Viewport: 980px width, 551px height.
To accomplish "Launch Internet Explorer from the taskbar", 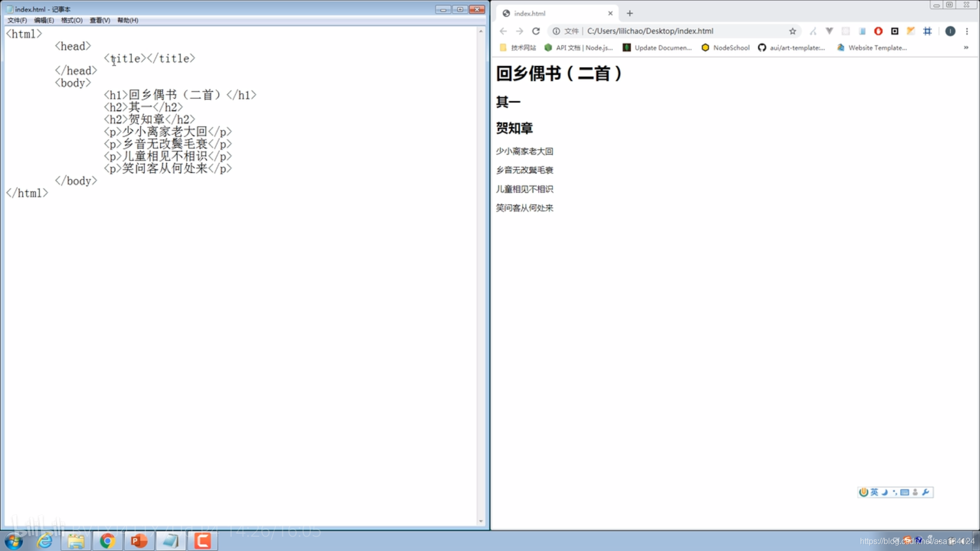I will (x=45, y=541).
